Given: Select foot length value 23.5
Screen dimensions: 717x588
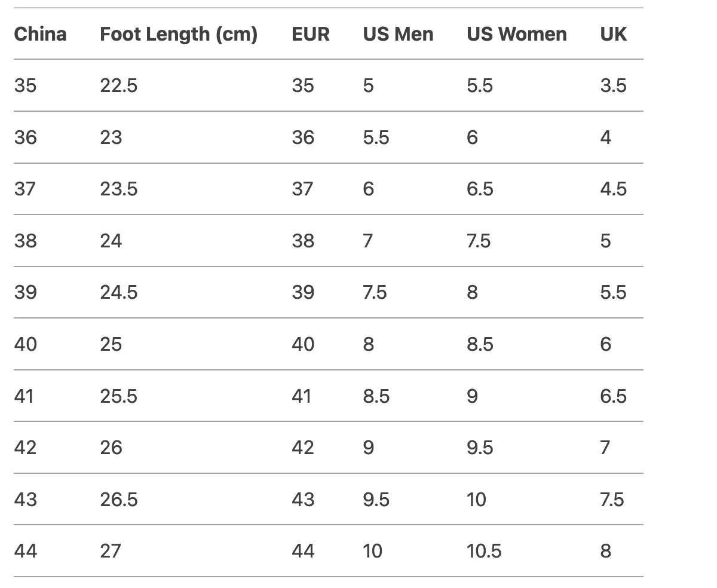Looking at the screenshot, I should tap(118, 189).
